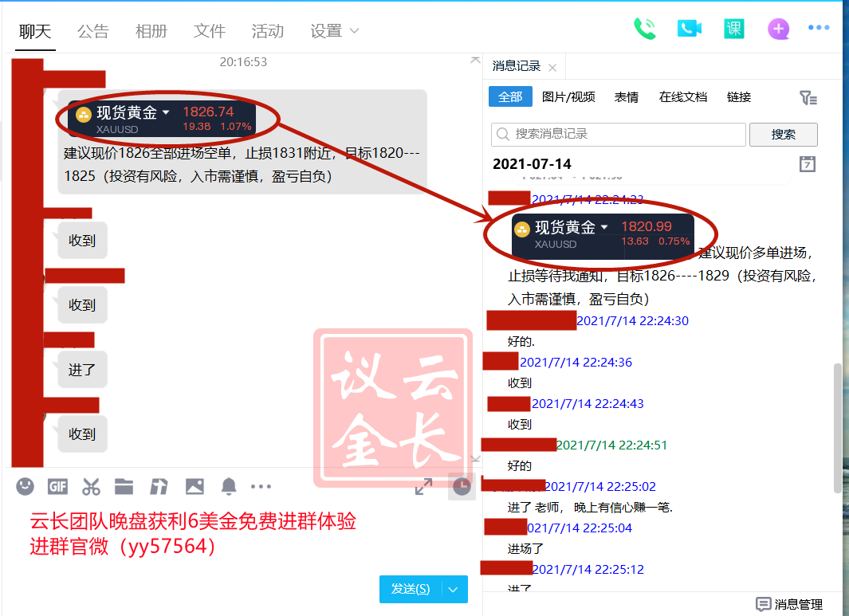849x616 pixels.
Task: Click the 搜索 search button
Action: tap(783, 134)
